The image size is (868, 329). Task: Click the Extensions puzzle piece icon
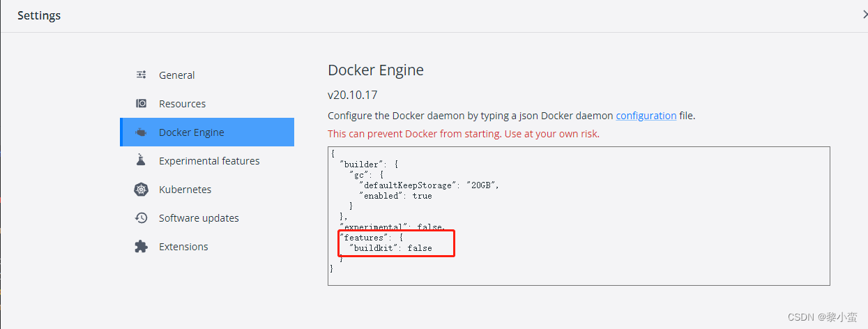click(142, 246)
